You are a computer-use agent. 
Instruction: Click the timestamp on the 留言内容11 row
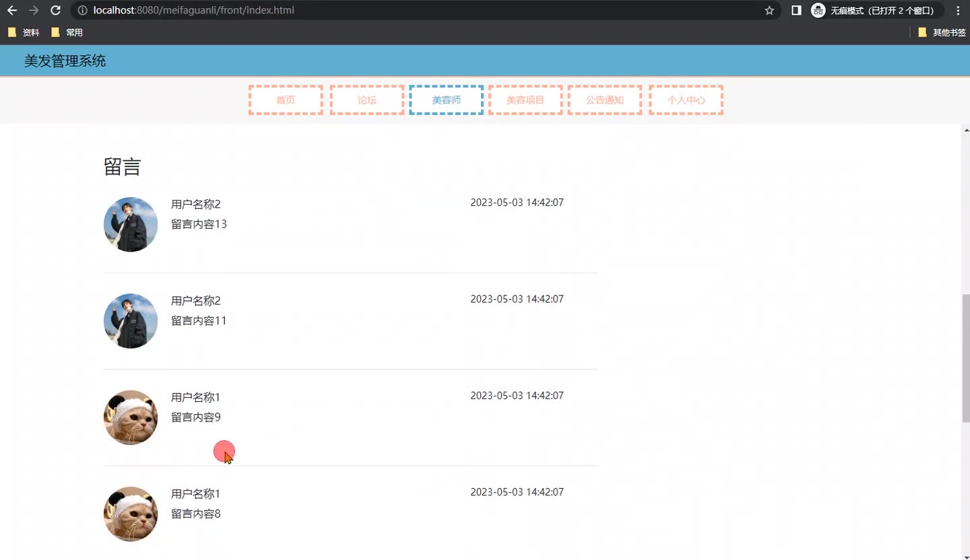pyautogui.click(x=517, y=299)
